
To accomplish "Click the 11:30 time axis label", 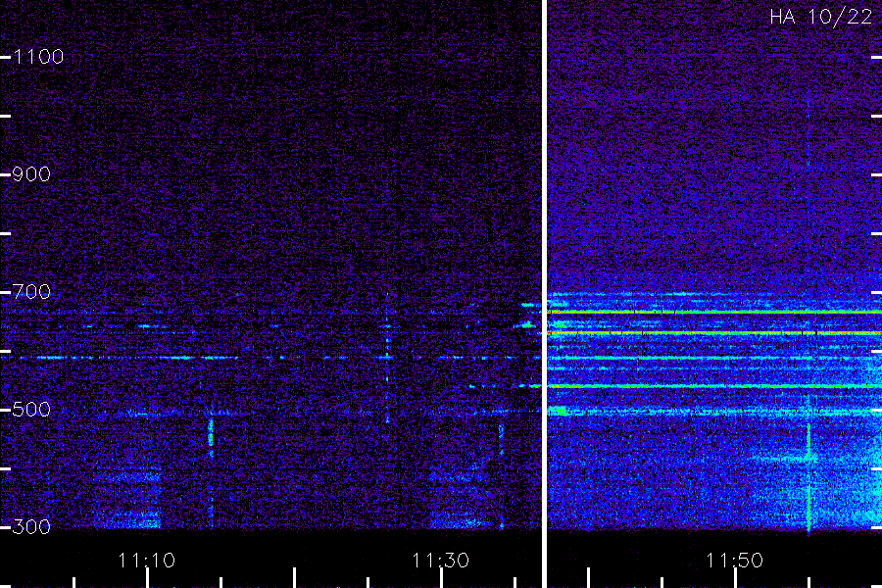I will coord(440,561).
